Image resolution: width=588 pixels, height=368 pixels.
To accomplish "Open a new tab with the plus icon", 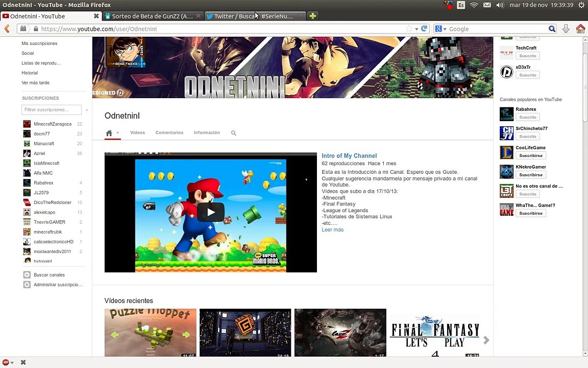I will [312, 16].
